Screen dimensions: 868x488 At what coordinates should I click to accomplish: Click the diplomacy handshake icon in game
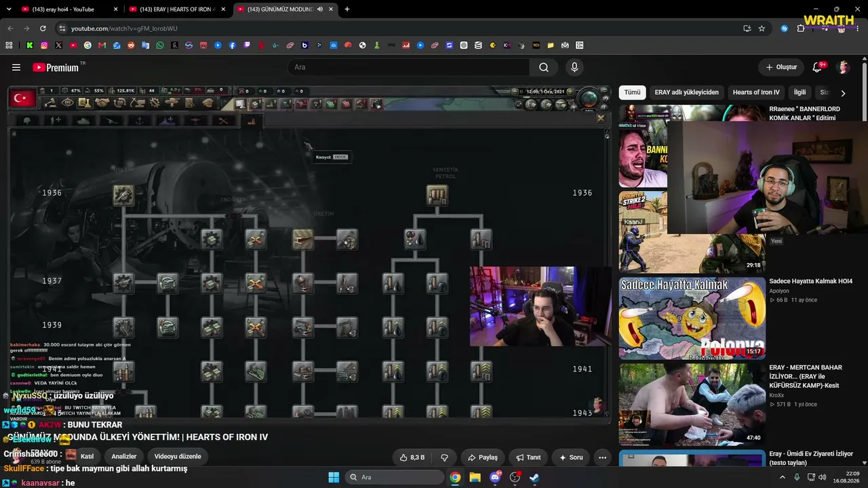tap(102, 103)
